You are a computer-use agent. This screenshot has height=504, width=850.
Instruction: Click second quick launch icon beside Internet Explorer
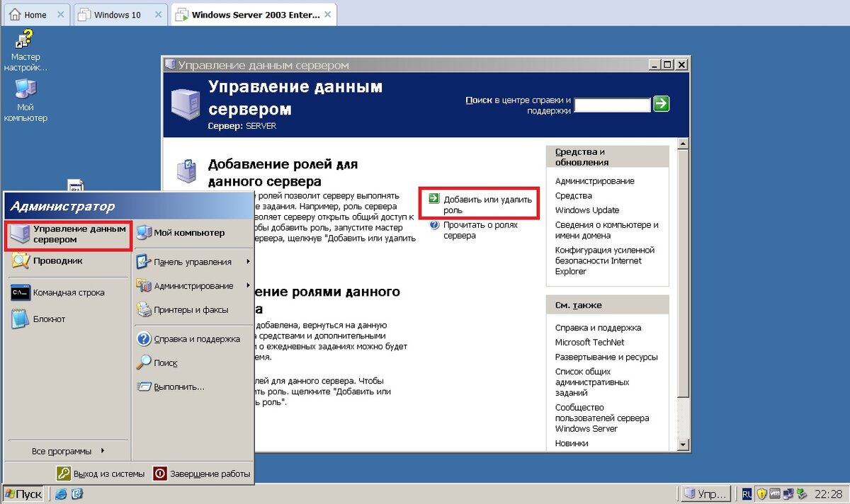pyautogui.click(x=77, y=493)
